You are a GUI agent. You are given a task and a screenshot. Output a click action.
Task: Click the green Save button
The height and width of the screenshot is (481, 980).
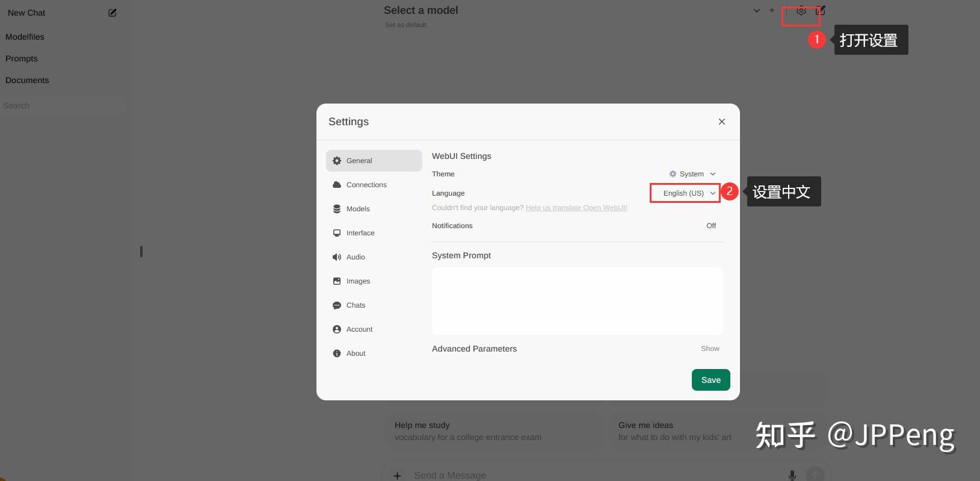click(x=710, y=380)
